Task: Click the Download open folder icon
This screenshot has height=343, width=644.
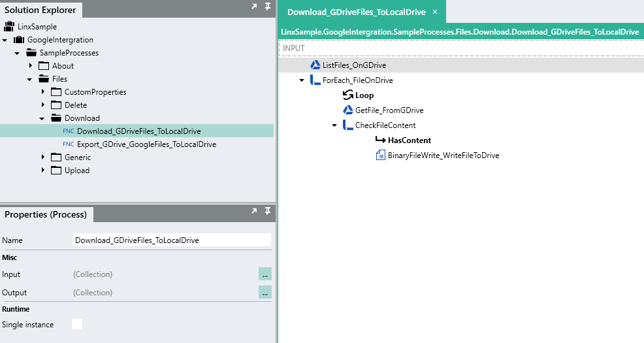Action: 56,118
